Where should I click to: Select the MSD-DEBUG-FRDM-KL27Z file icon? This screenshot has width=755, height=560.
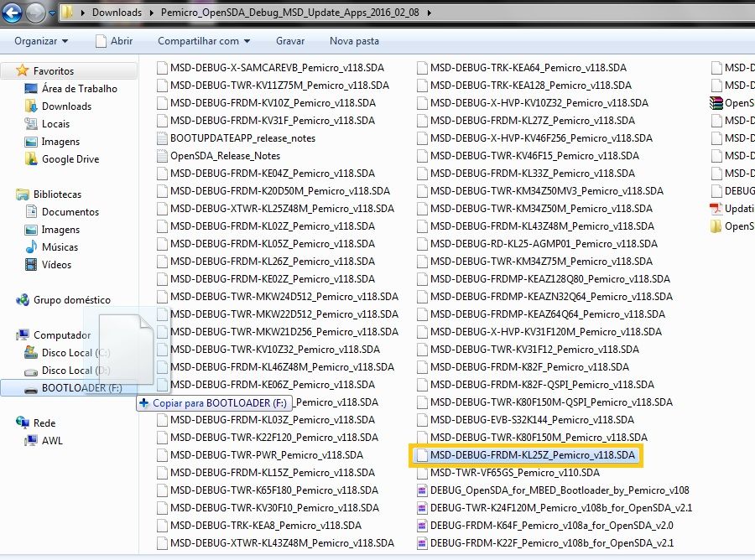pos(422,121)
